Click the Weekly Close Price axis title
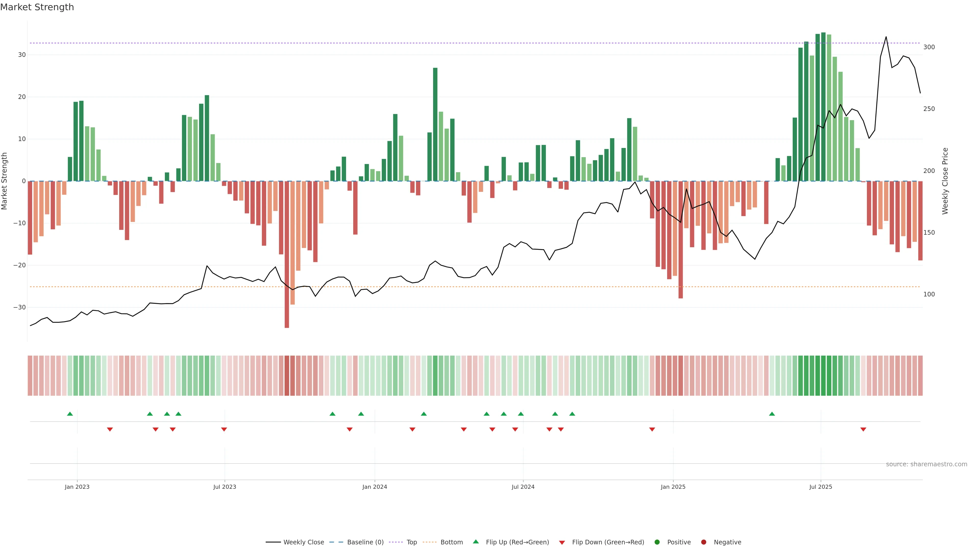This screenshot has width=980, height=551. 945,181
